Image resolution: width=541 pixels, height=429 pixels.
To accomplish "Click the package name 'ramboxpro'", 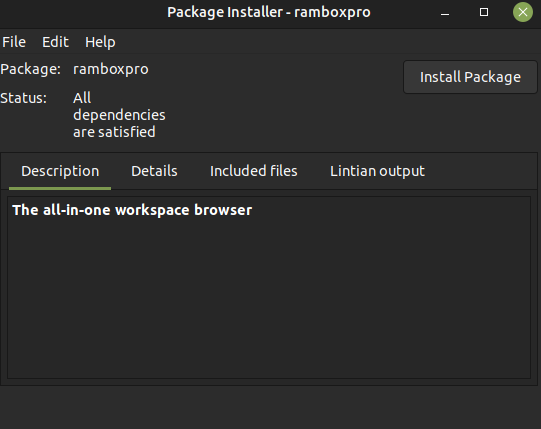I will 111,69.
